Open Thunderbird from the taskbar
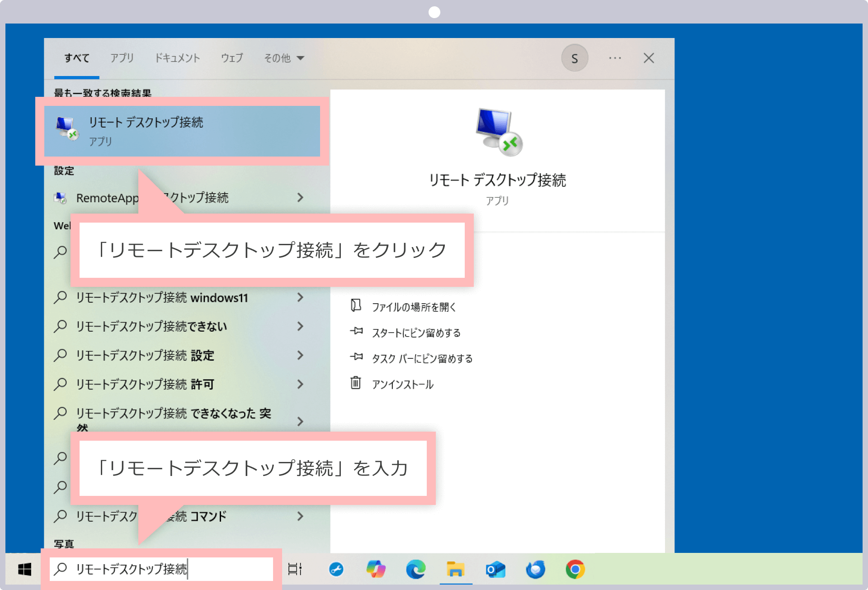The height and width of the screenshot is (590, 868). point(535,569)
